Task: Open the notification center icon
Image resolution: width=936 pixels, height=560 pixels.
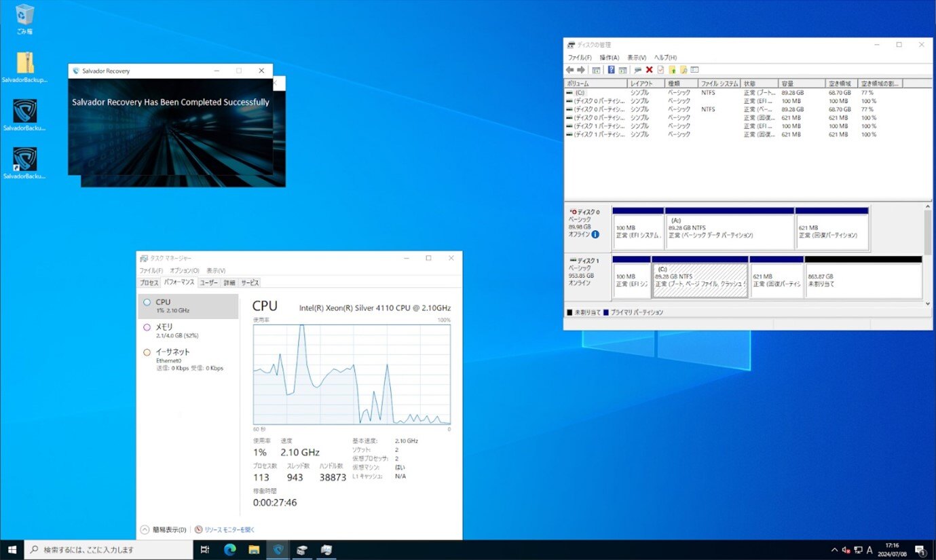Action: [x=920, y=550]
